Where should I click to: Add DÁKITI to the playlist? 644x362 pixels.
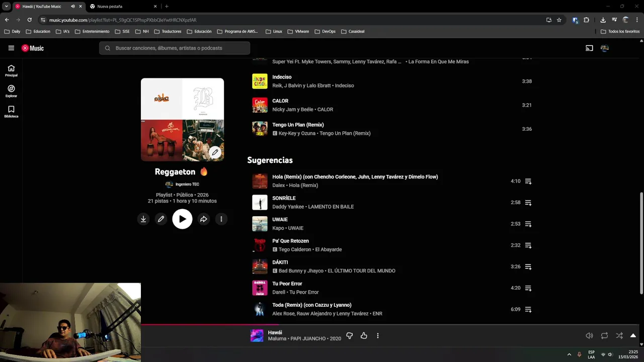tap(528, 266)
